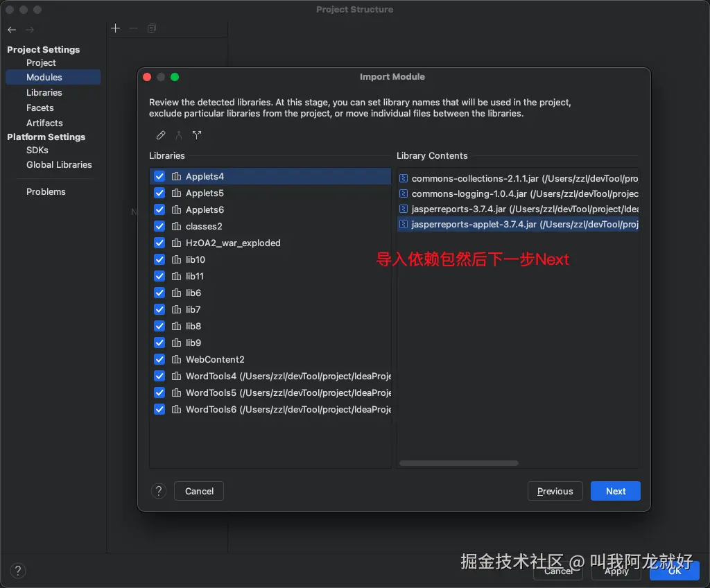
Task: Click the merge libraries icon
Action: click(x=179, y=135)
